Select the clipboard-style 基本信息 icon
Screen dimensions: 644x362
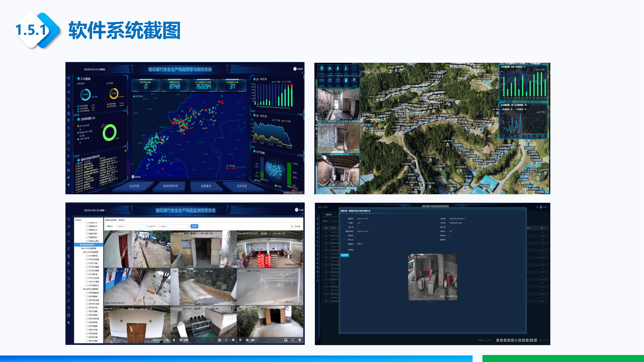tap(322, 69)
